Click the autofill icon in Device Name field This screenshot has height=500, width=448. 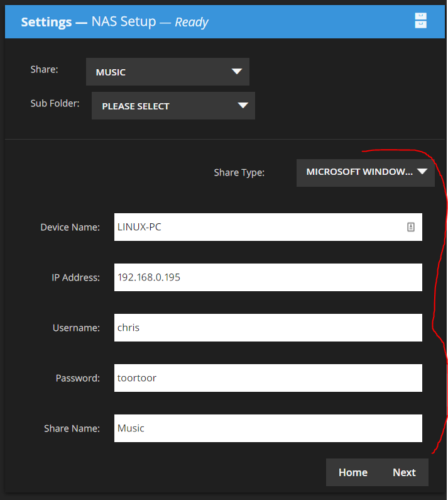(411, 227)
